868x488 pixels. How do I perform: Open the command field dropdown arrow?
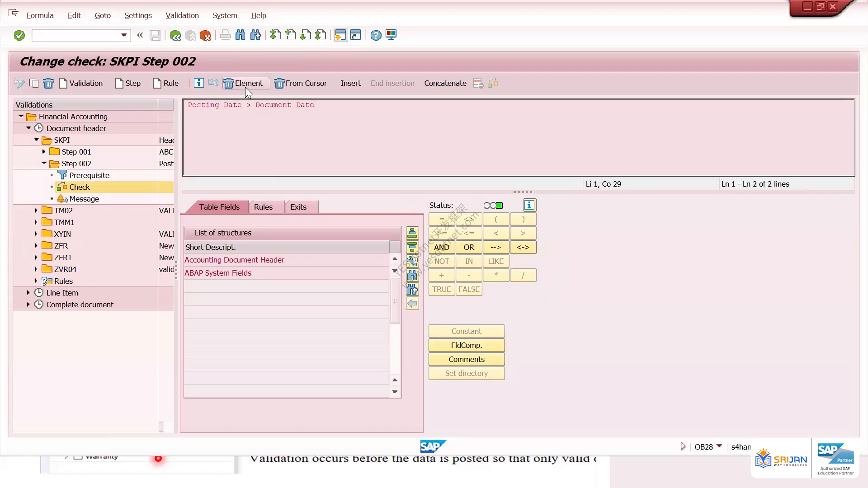click(124, 35)
